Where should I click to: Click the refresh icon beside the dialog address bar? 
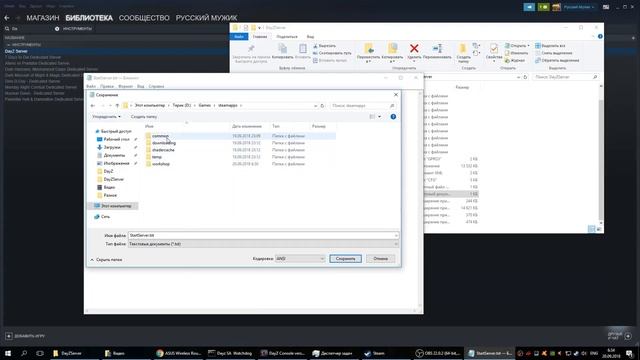coord(322,106)
